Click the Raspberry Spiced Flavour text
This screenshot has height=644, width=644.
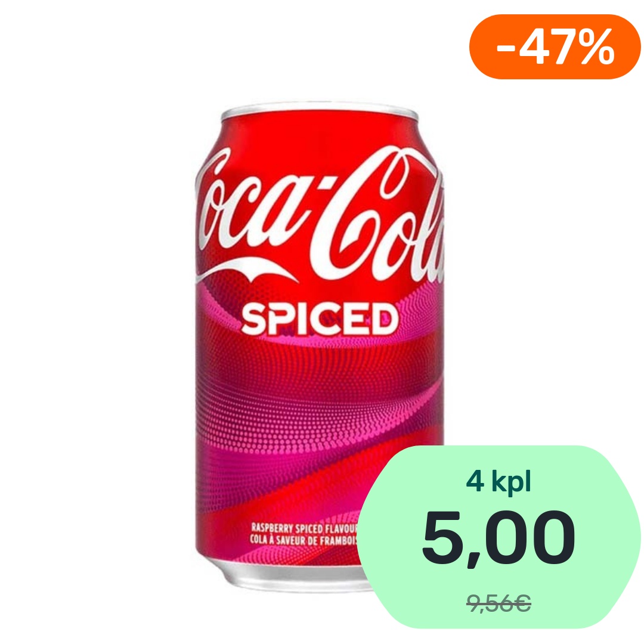[x=304, y=528]
